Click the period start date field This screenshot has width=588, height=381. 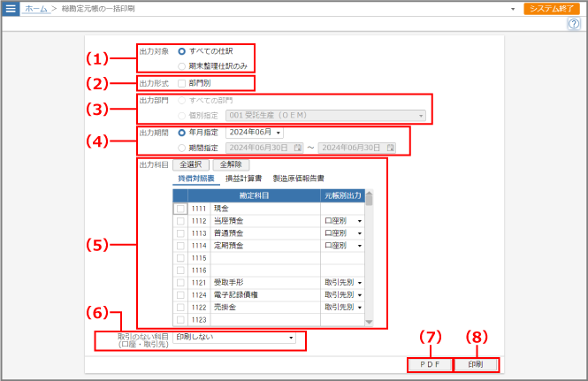point(264,148)
